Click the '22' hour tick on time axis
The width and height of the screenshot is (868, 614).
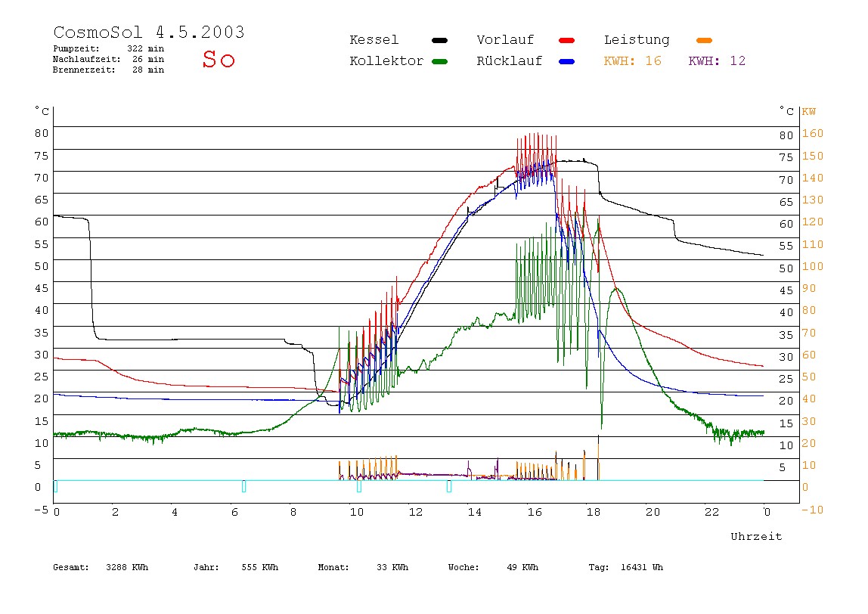(712, 512)
